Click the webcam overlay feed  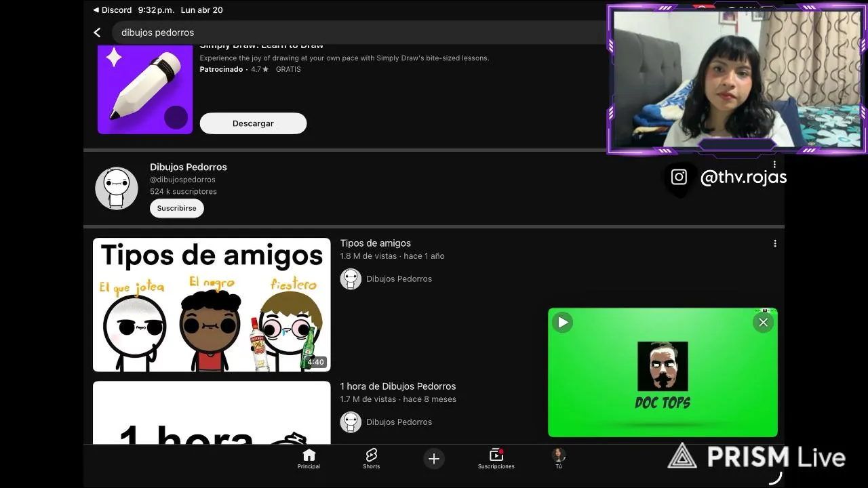[x=737, y=79]
